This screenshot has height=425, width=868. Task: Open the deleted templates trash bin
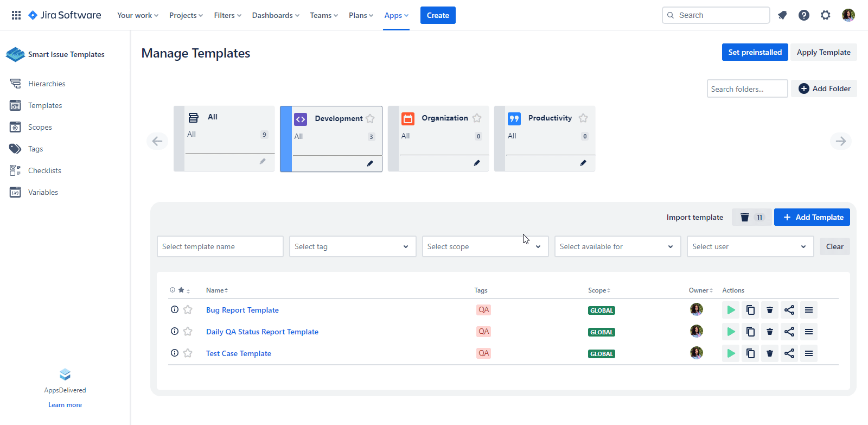click(751, 217)
